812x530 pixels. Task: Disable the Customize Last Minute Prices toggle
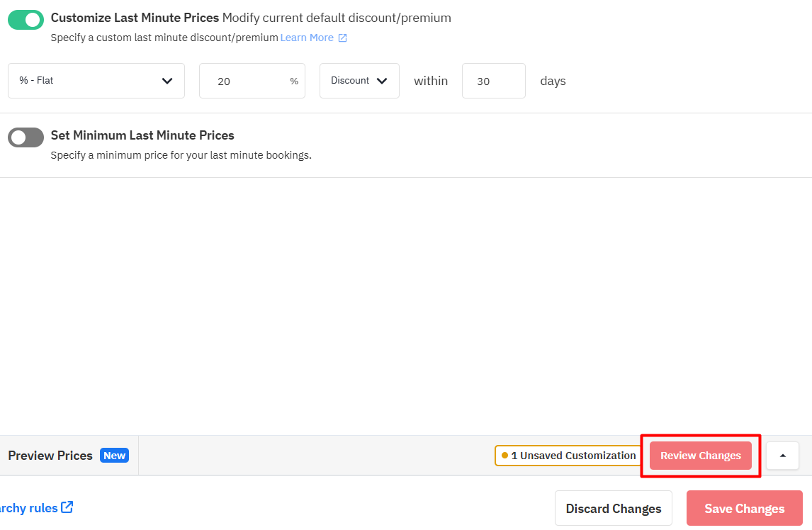[x=26, y=20]
